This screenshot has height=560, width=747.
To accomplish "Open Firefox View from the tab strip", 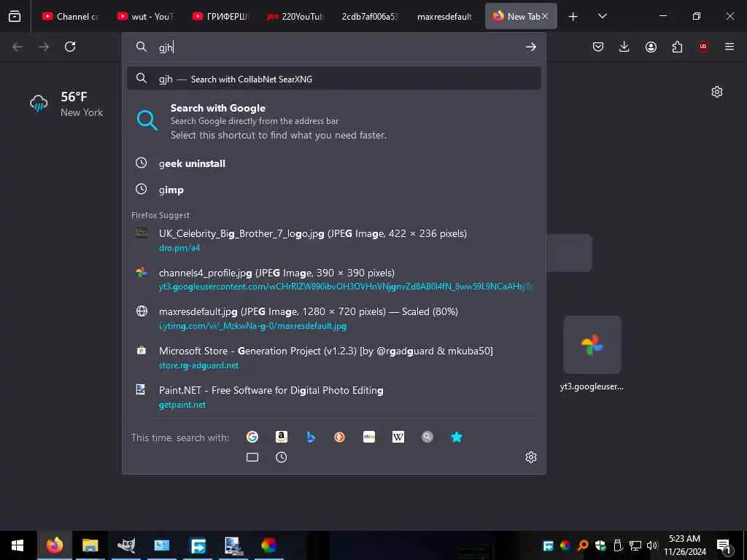I will 15,16.
